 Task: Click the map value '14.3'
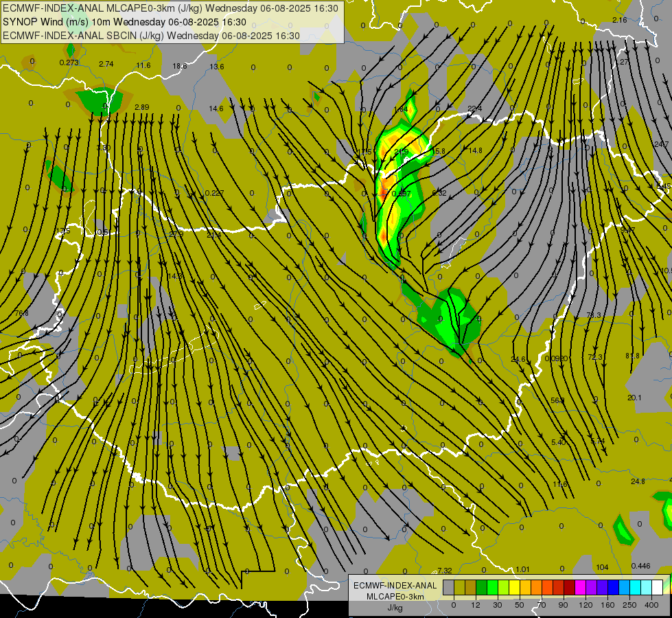click(x=175, y=276)
